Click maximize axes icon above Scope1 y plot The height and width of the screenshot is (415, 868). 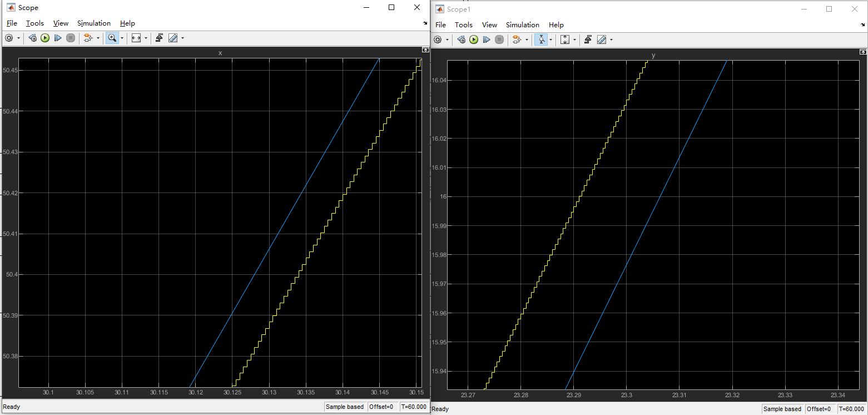(x=863, y=52)
